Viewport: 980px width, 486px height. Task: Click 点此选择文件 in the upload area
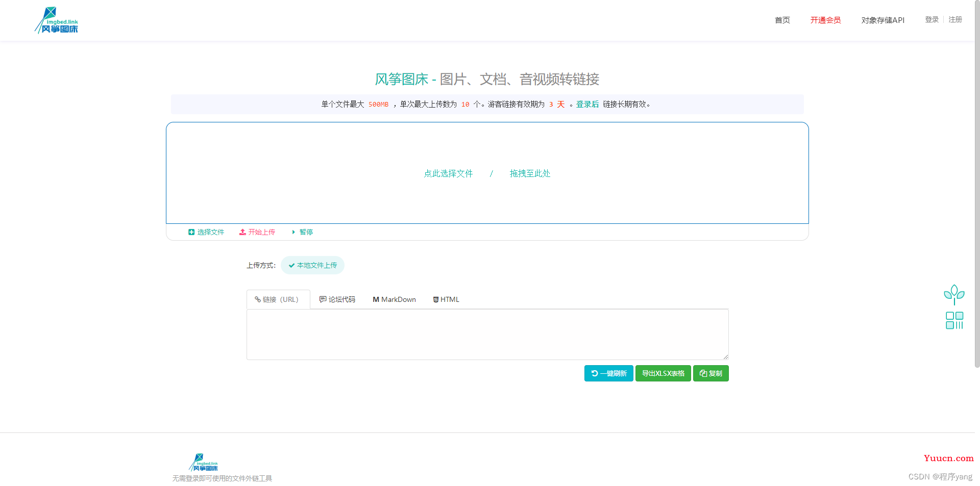pyautogui.click(x=448, y=173)
